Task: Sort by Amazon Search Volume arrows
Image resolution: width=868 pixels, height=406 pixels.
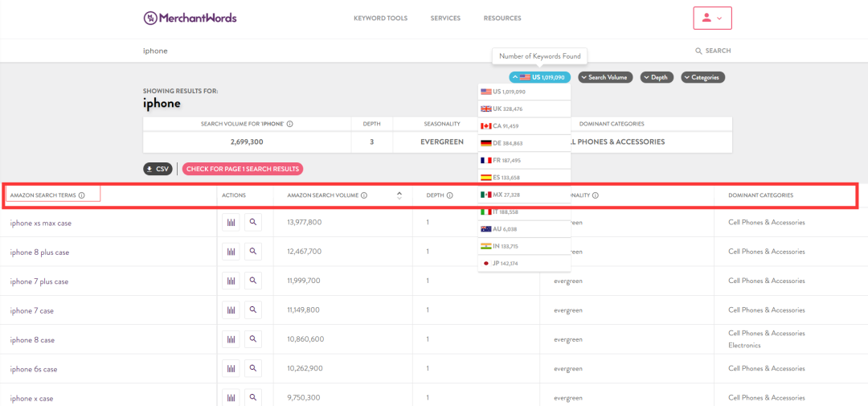Action: click(x=399, y=195)
